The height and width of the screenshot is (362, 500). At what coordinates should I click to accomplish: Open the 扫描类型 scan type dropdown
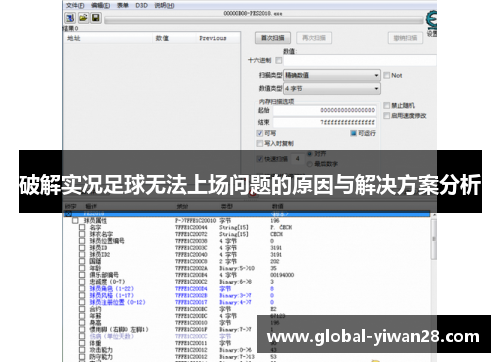point(332,75)
